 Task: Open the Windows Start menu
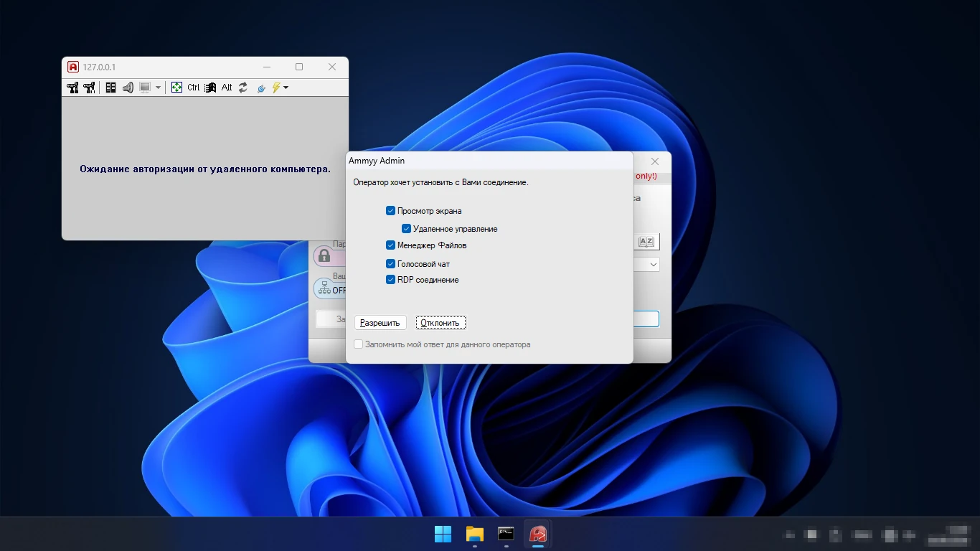[x=443, y=534]
